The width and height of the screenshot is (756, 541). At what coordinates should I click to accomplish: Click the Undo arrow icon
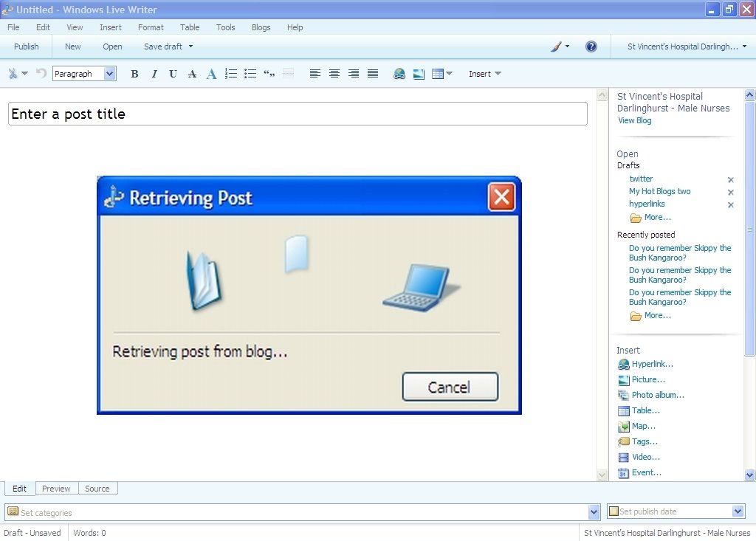[x=41, y=73]
